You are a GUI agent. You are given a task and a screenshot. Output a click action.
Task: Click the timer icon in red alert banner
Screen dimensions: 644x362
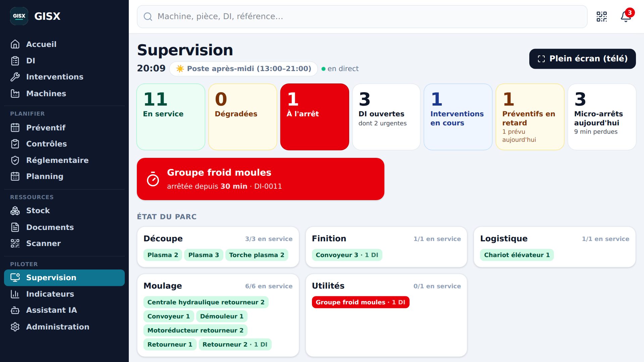153,179
